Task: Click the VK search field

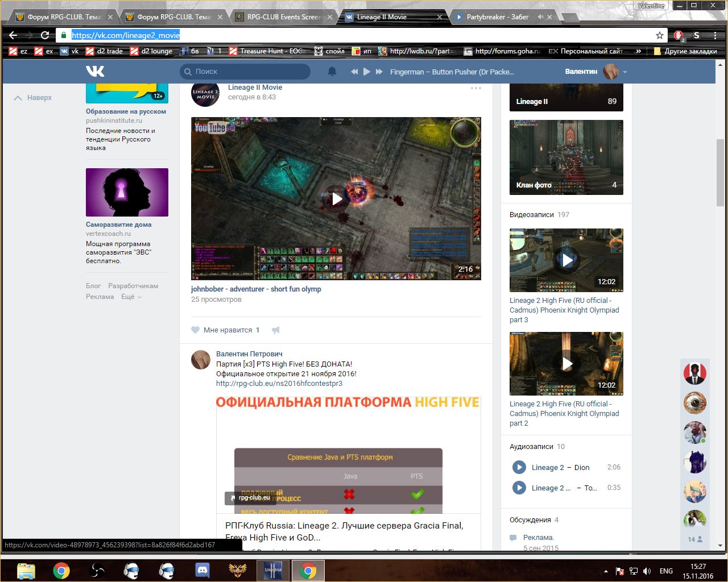Action: tap(245, 72)
